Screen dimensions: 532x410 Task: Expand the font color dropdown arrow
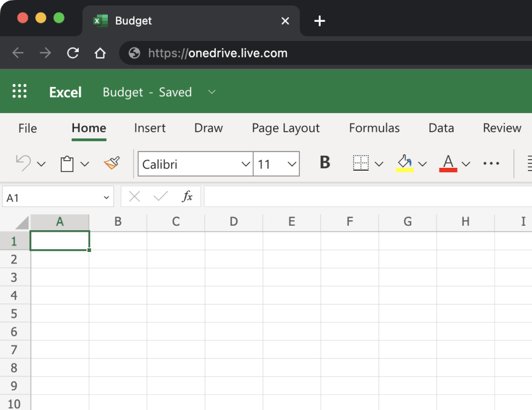tap(466, 164)
